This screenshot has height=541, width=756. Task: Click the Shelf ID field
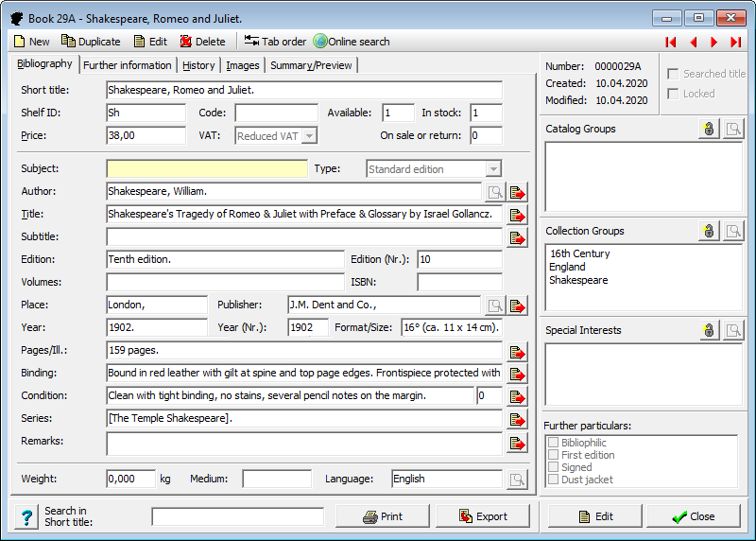pos(146,113)
